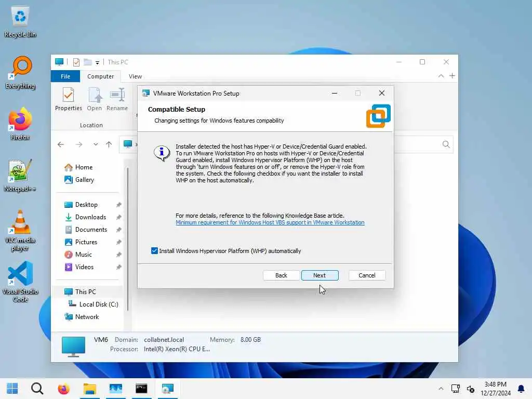Viewport: 532px width, 399px height.
Task: Select Gallery in navigation pane
Action: tap(79, 180)
